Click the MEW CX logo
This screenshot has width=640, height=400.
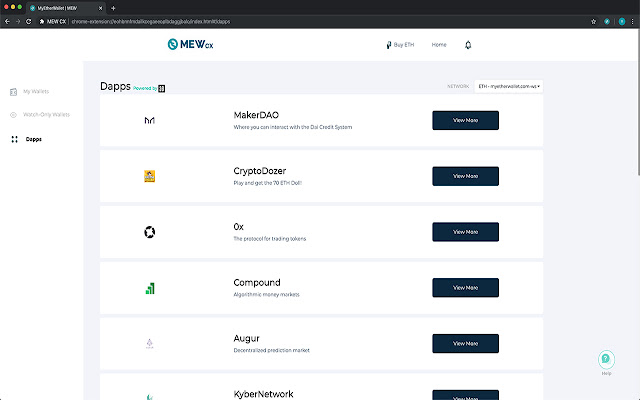tap(190, 44)
